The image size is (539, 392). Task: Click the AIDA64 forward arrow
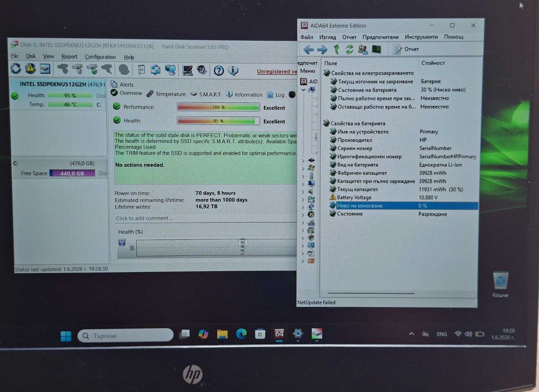click(x=322, y=49)
